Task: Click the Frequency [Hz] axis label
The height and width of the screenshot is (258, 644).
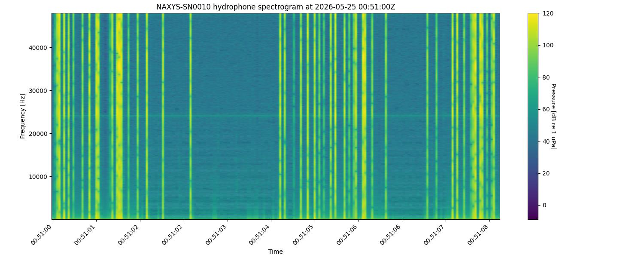Action: [23, 116]
